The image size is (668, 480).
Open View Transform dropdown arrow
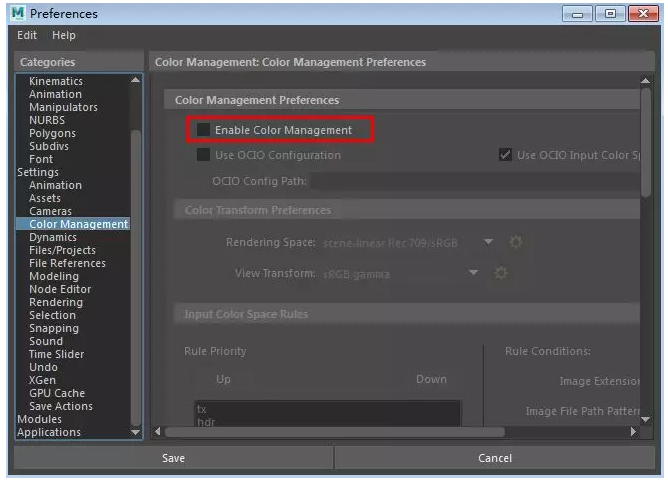coord(473,273)
